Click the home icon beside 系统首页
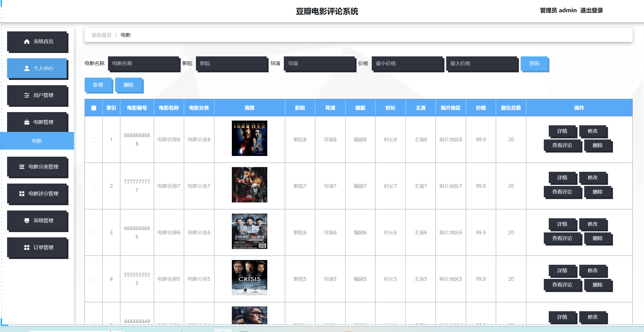The image size is (644, 332). pos(27,42)
